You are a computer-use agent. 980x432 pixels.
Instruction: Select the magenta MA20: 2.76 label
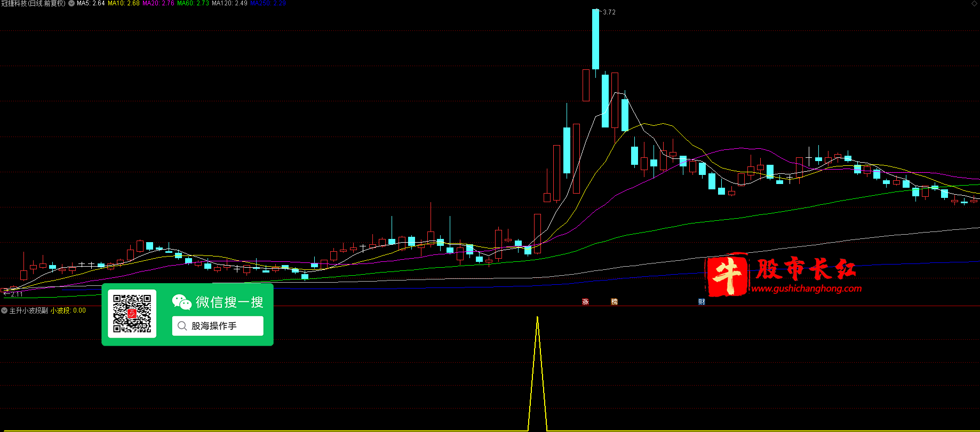tap(158, 3)
